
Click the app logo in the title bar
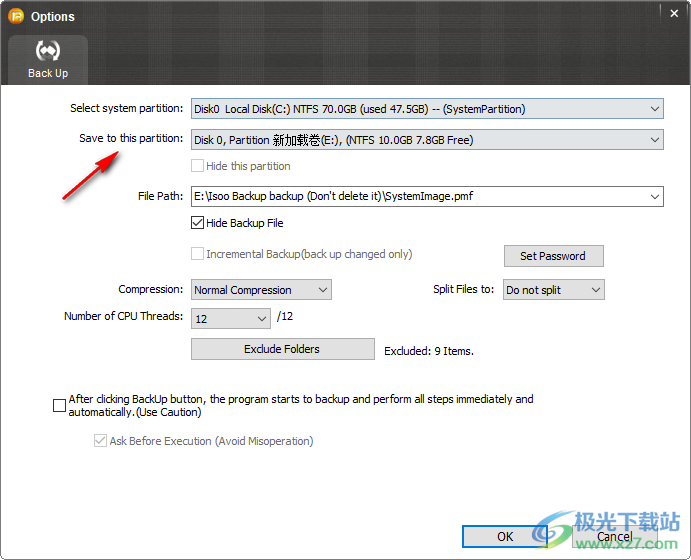coord(17,16)
